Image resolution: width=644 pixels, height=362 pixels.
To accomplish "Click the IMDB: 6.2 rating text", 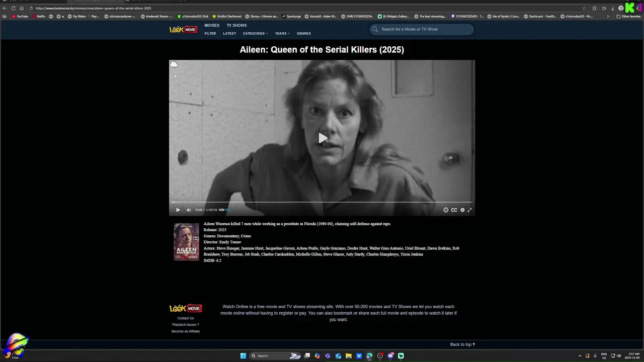I will 212,260.
